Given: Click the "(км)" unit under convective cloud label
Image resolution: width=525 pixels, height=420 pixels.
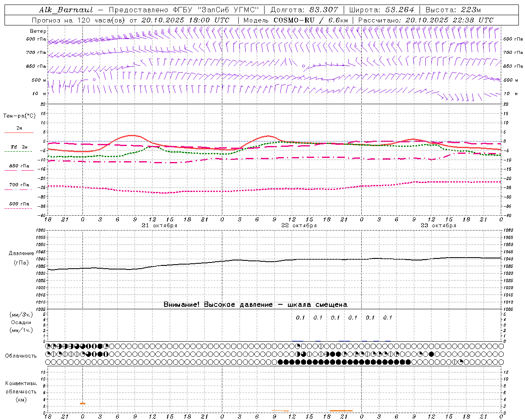Looking at the screenshot, I should [x=21, y=399].
